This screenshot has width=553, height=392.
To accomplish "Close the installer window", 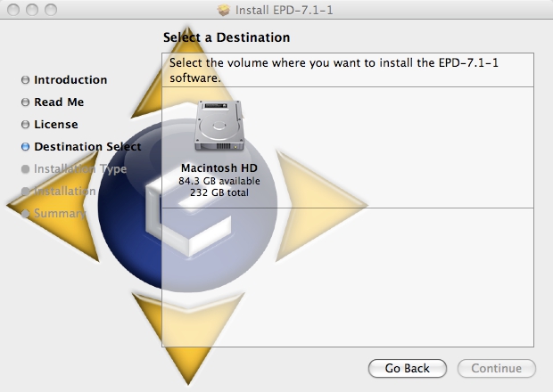I will [13, 10].
